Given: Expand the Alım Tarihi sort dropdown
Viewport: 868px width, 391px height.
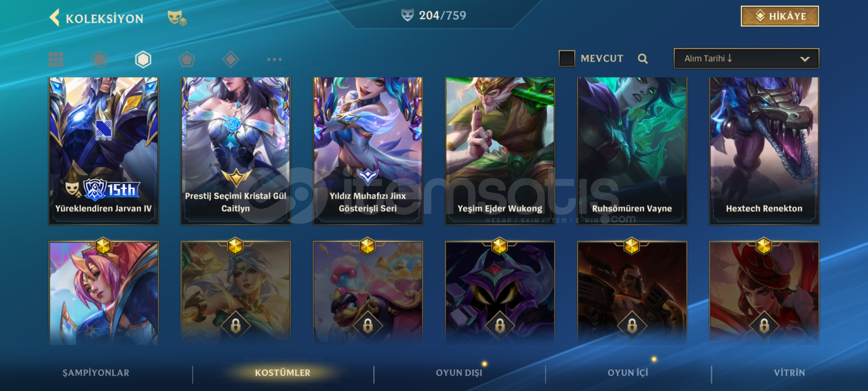Looking at the screenshot, I should click(x=746, y=58).
